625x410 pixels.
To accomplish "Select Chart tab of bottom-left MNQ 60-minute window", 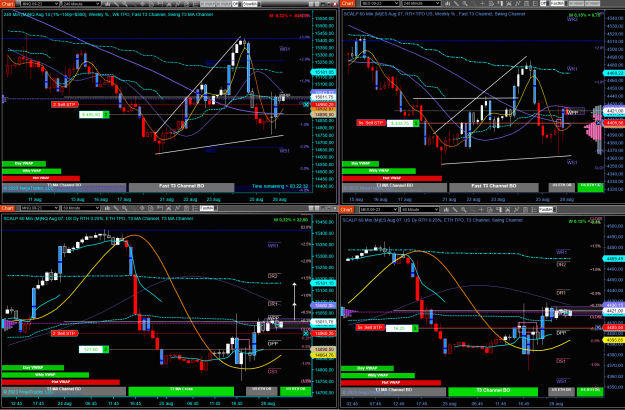I will [8, 208].
